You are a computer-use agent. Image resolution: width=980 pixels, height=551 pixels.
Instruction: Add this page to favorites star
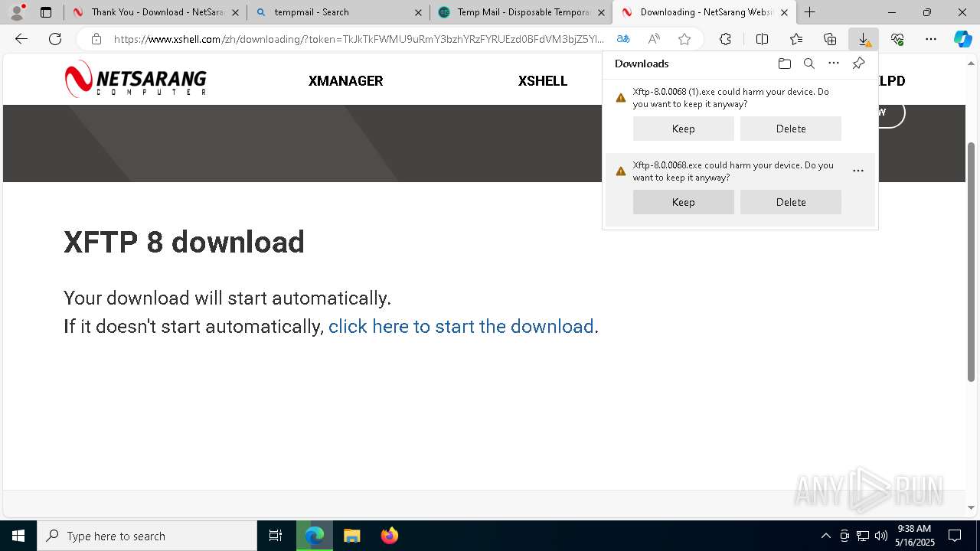[684, 39]
